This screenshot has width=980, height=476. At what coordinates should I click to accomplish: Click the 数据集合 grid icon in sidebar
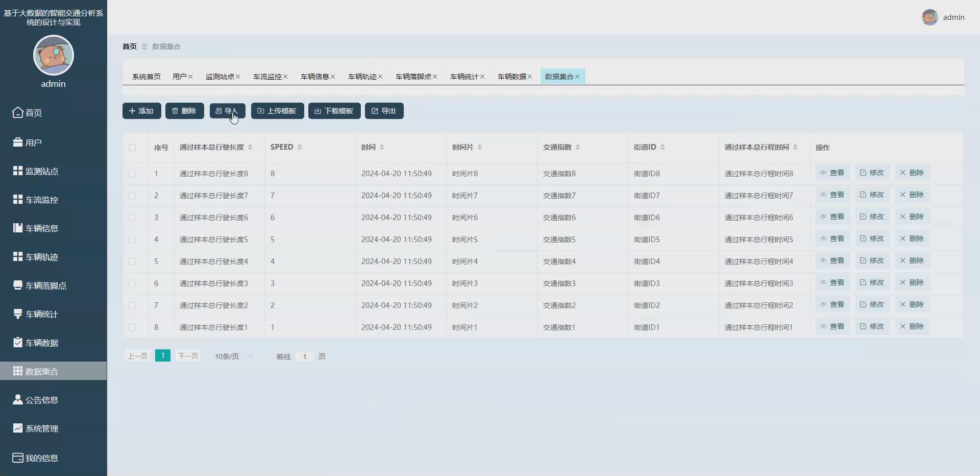18,371
